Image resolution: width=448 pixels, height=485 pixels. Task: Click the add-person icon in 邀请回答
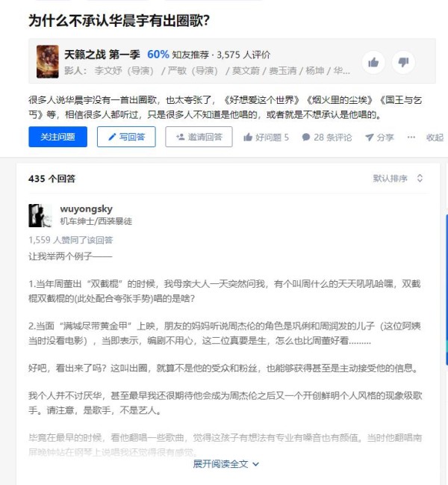180,137
